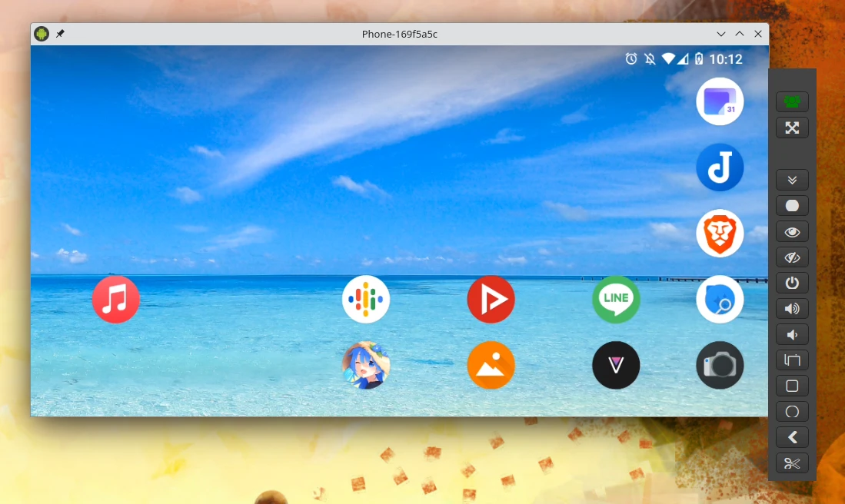The height and width of the screenshot is (504, 845).
Task: Go to home using the outline circle button
Action: (792, 412)
